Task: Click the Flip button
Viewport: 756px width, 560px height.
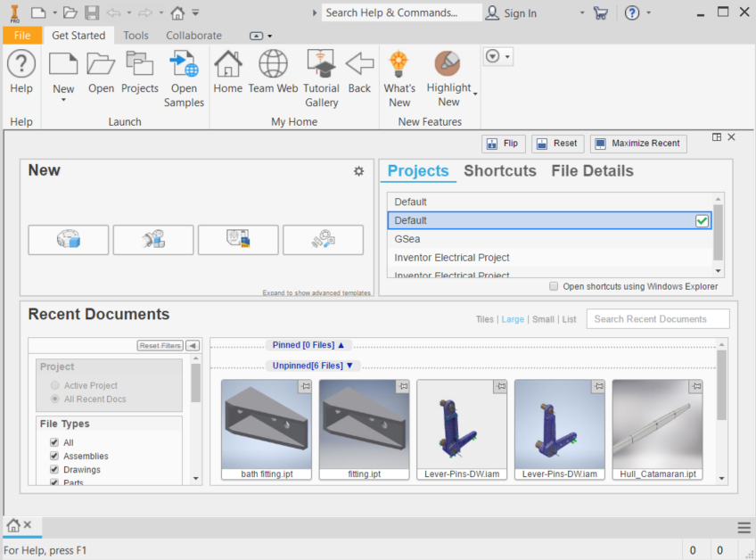Action: click(504, 144)
